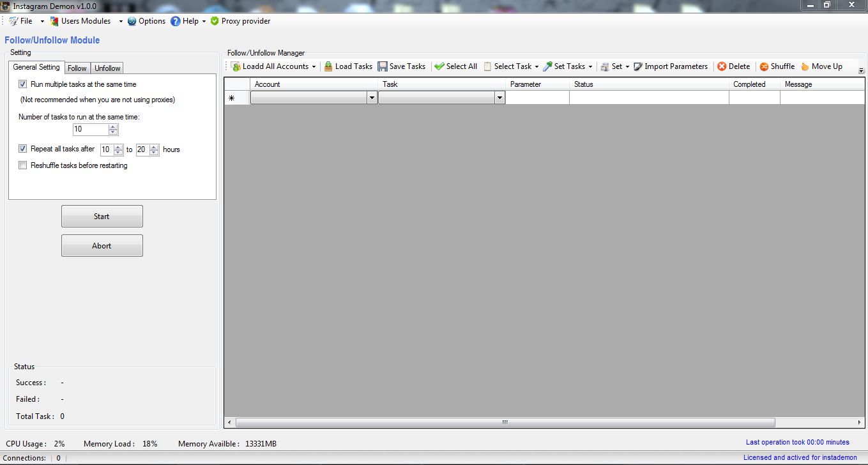Switch to the General Setting tab
Screen dimensions: 868x465
click(x=36, y=67)
